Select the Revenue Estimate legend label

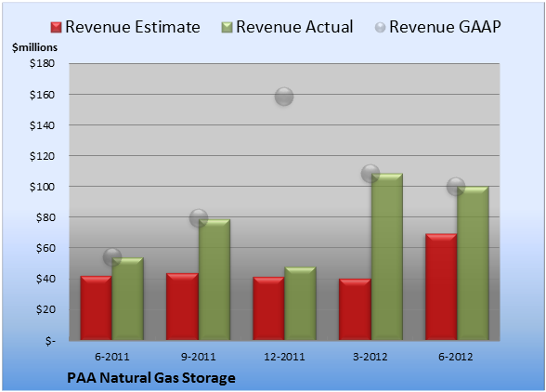(133, 27)
